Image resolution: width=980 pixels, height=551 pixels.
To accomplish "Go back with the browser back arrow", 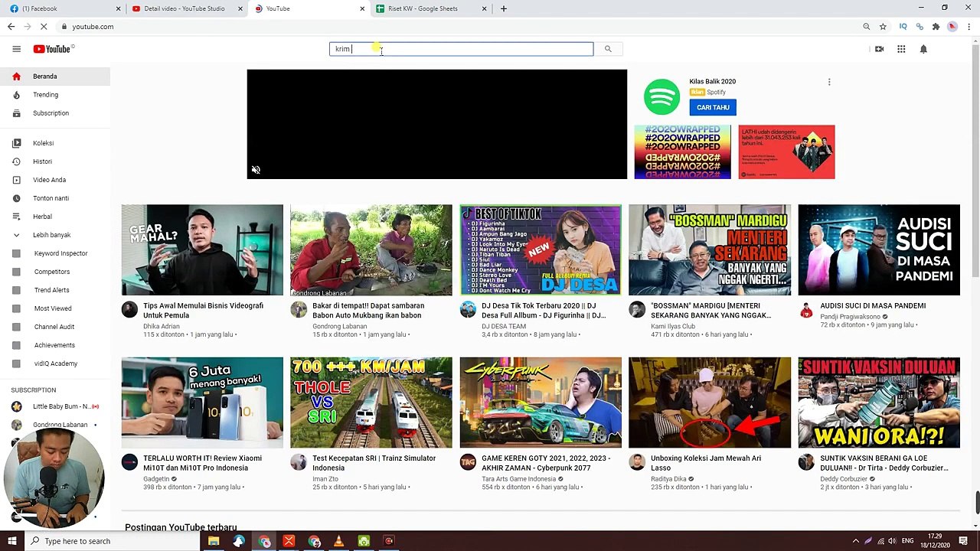I will point(11,27).
